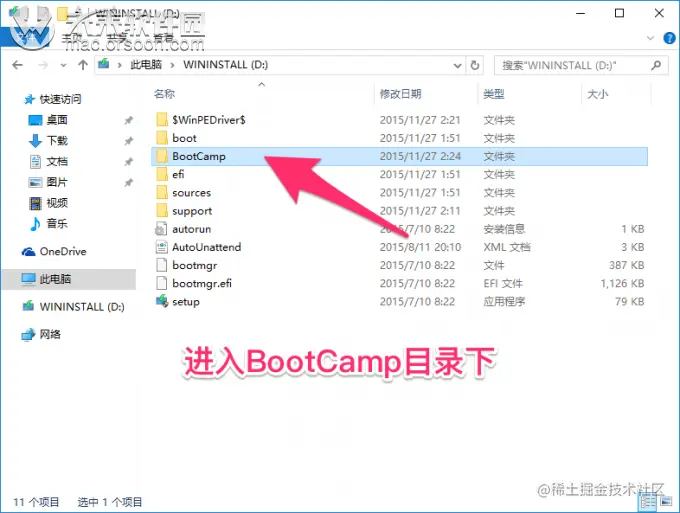This screenshot has width=680, height=513.
Task: Click the size 1,126 KB
Action: [x=622, y=284]
